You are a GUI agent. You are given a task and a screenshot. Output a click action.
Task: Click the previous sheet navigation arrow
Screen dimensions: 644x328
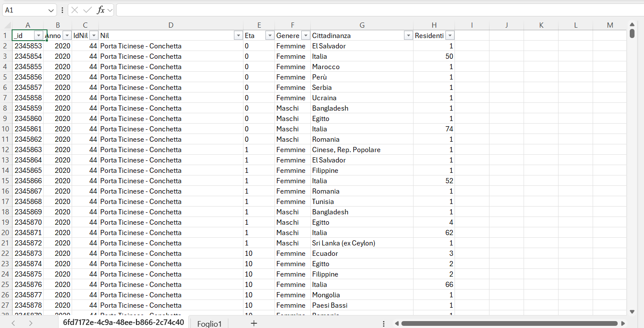tap(13, 323)
